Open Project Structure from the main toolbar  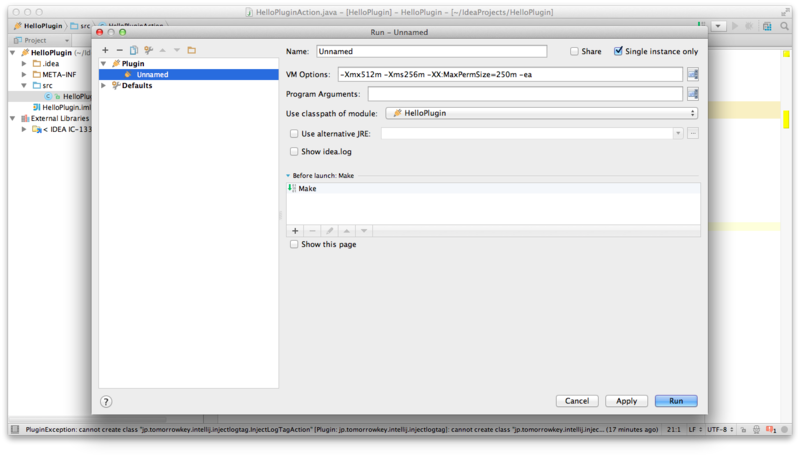coord(767,26)
